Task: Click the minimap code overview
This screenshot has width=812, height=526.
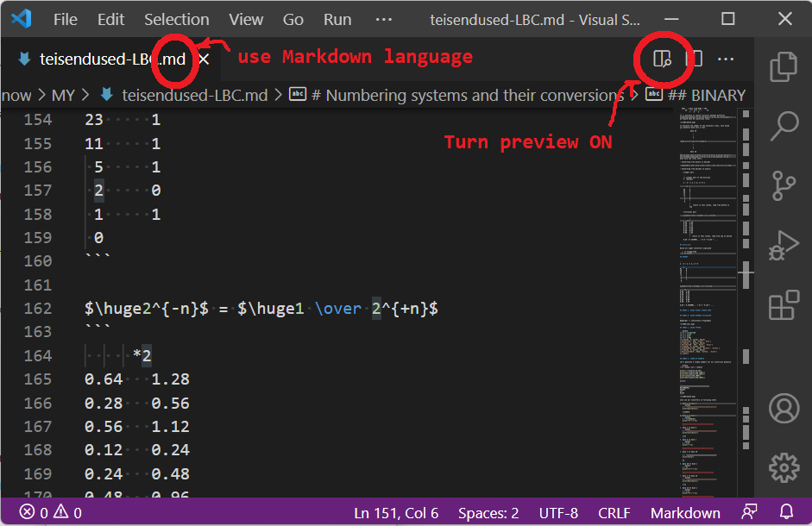Action: (708, 303)
